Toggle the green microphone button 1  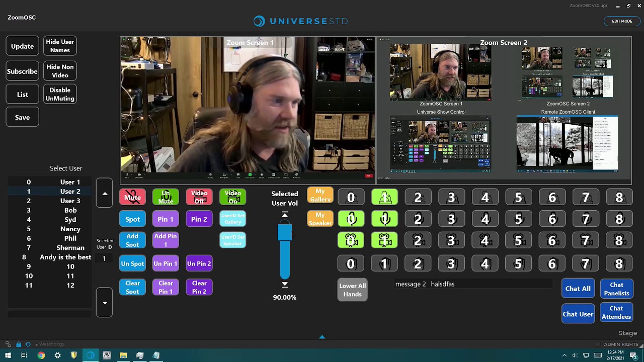384,219
